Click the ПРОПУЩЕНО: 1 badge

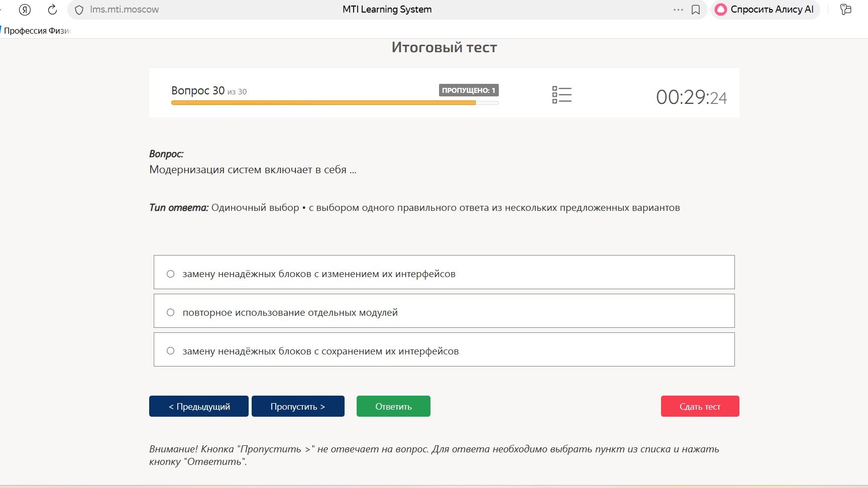pos(469,90)
